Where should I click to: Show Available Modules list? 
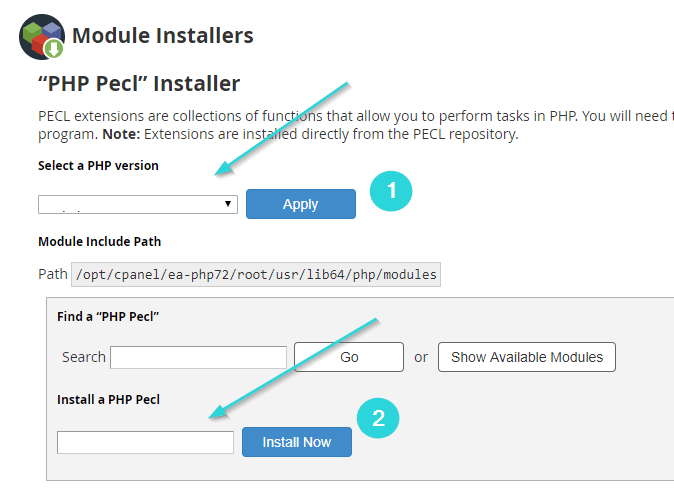(527, 357)
